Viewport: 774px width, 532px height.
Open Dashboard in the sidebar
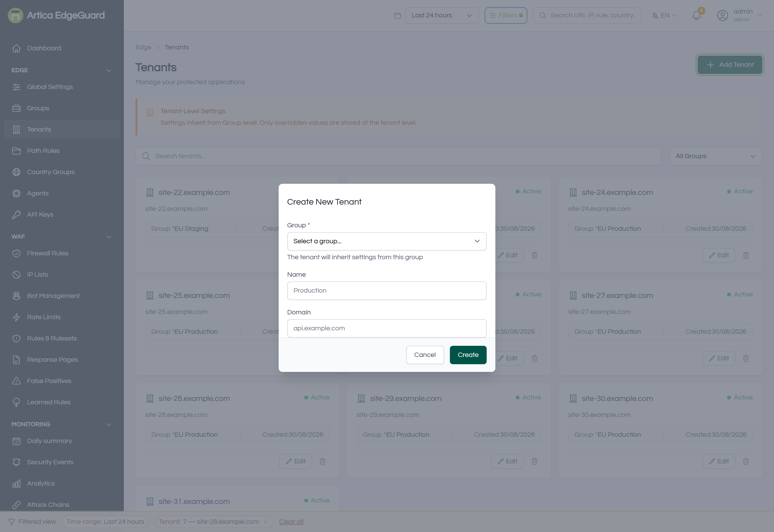tap(62, 48)
